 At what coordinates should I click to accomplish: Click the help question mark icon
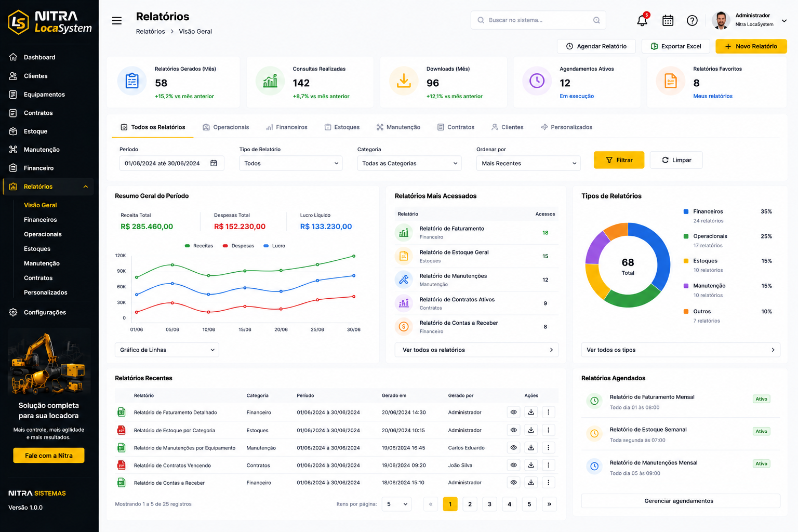(692, 20)
